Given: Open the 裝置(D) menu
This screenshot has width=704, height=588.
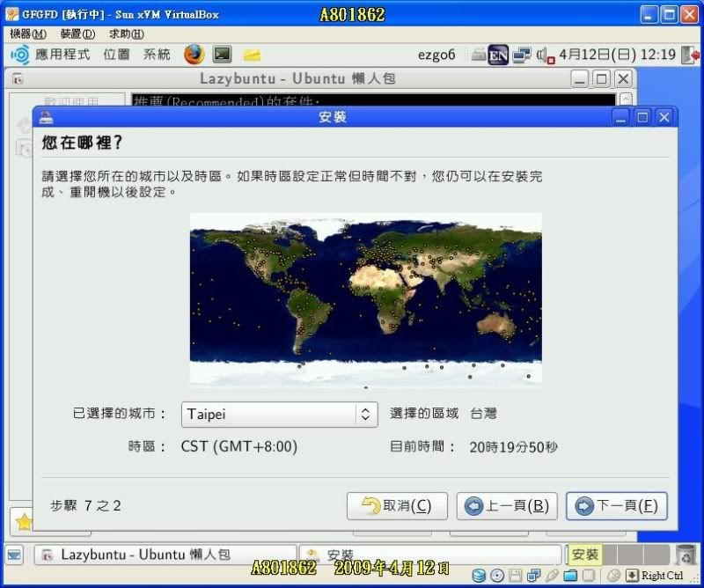Looking at the screenshot, I should tap(77, 33).
